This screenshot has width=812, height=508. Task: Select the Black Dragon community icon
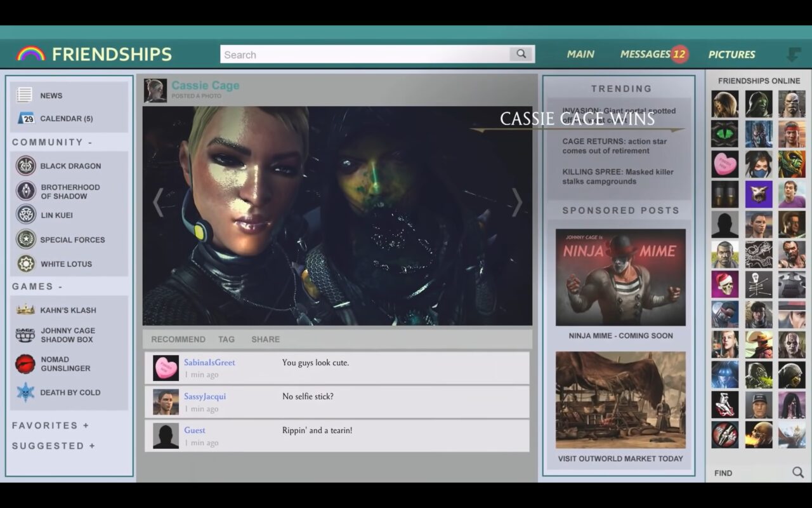tap(26, 166)
